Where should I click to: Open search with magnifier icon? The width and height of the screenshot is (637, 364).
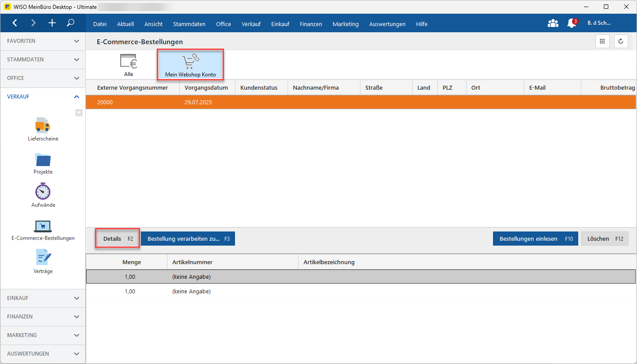71,23
